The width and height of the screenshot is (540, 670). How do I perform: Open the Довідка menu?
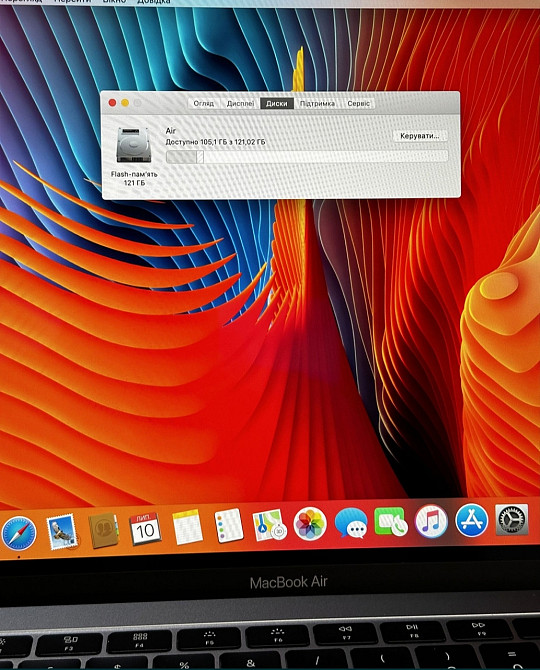(x=154, y=2)
